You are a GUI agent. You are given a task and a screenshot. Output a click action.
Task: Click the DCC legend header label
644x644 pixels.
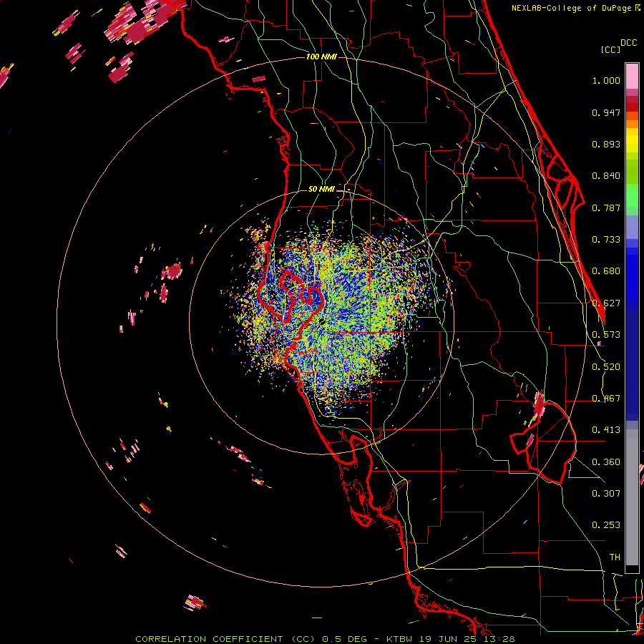pos(629,43)
